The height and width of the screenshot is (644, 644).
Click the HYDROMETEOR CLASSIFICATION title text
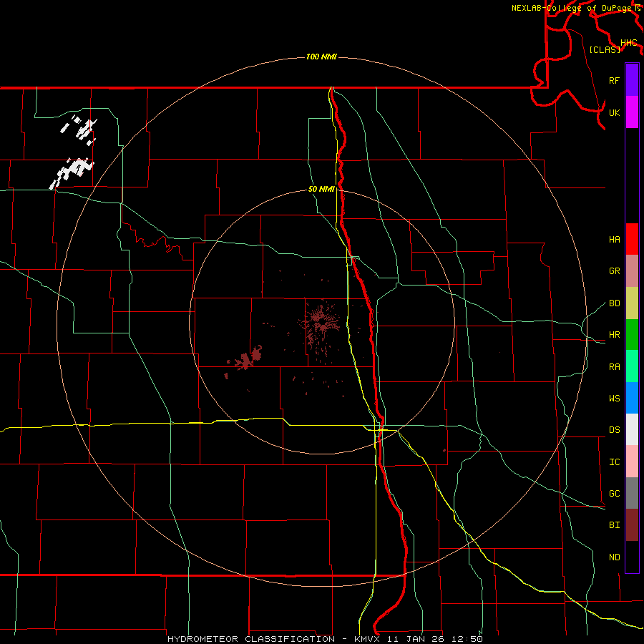pos(251,639)
